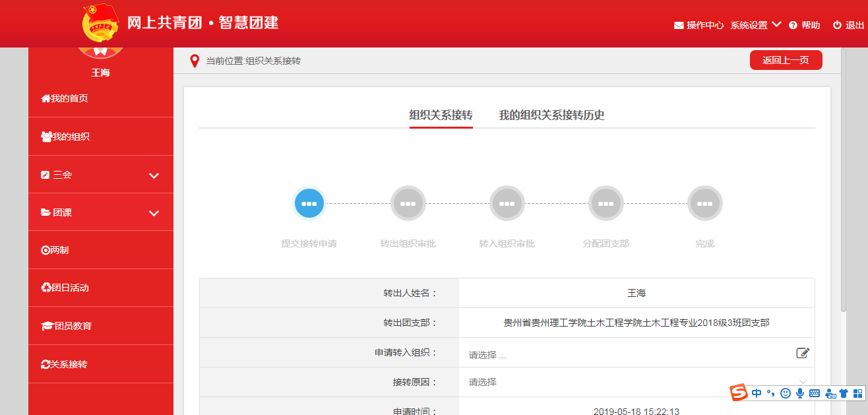Open the Sogou emoji smiley panel

[x=785, y=393]
